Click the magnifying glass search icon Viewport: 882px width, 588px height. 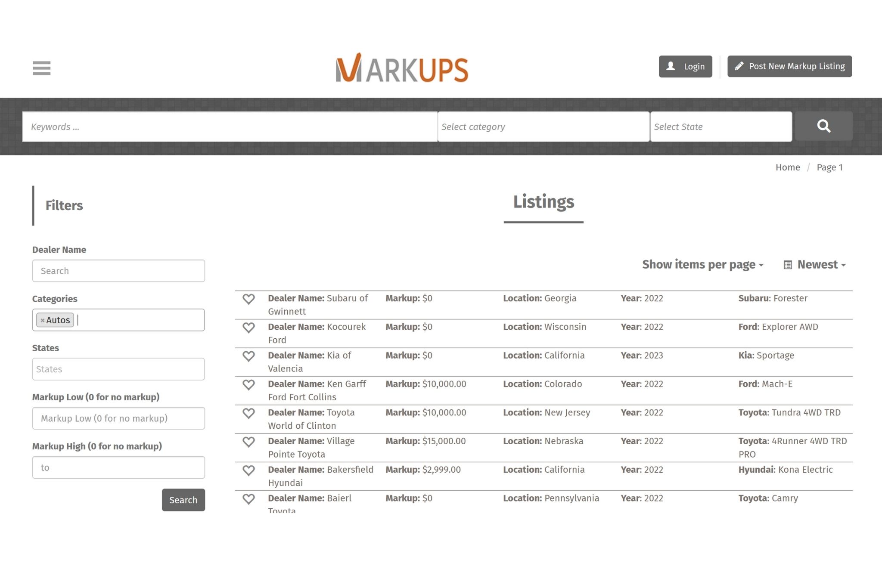pos(823,126)
